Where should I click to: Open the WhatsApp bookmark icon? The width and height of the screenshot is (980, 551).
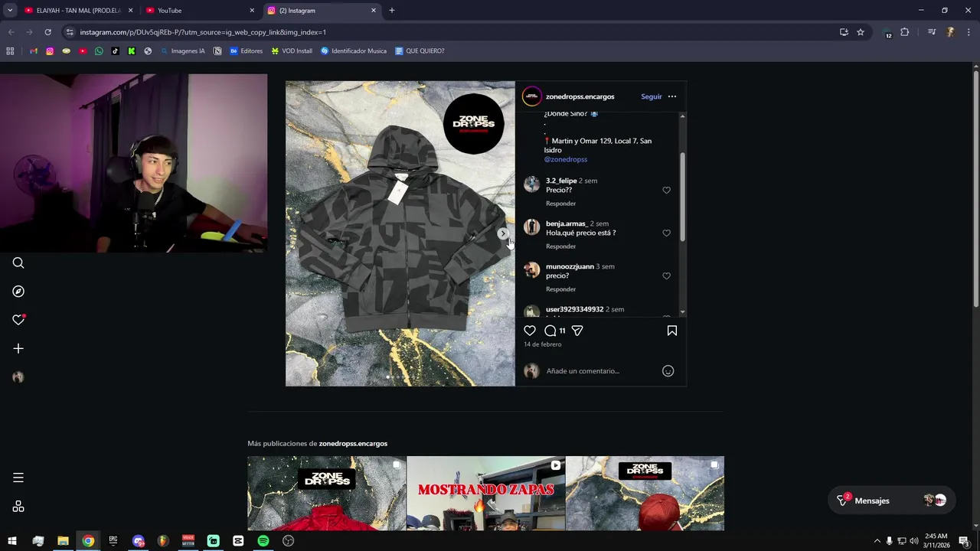pos(99,51)
